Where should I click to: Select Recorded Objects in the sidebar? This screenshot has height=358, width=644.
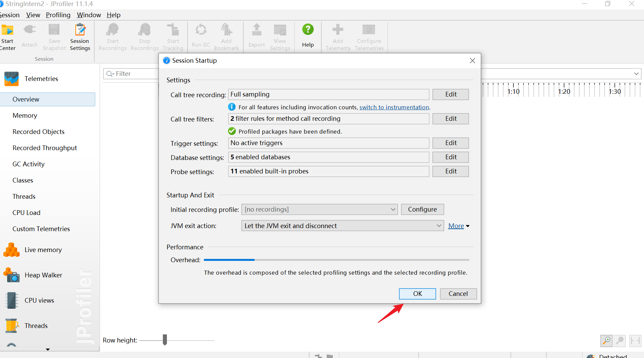(39, 132)
